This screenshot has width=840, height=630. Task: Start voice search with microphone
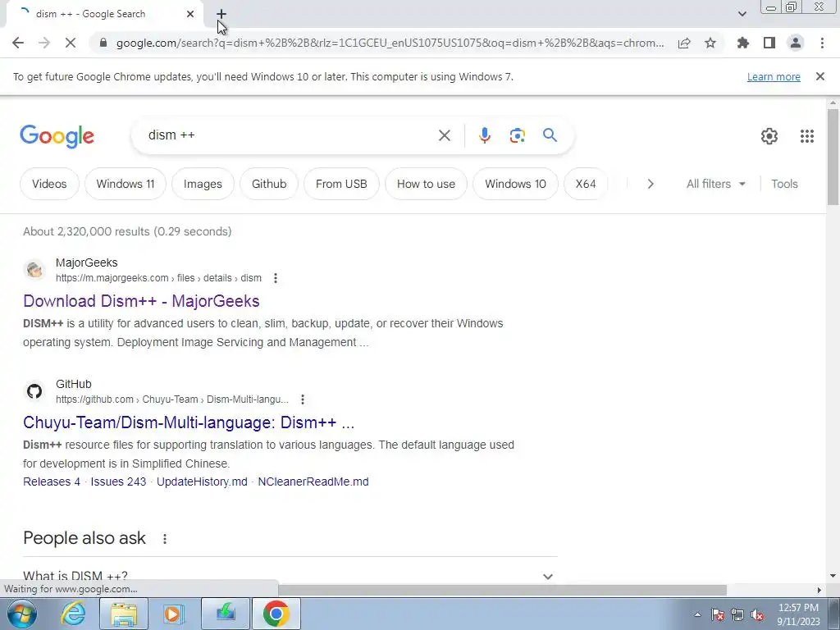(484, 135)
